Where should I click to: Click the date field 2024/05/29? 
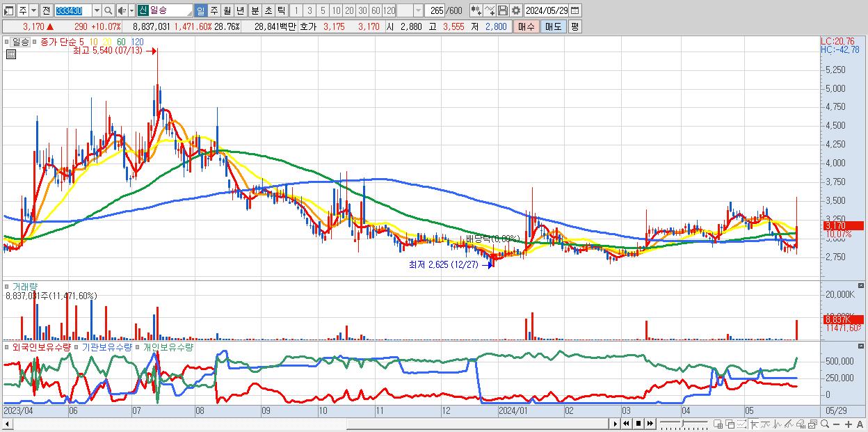(546, 10)
